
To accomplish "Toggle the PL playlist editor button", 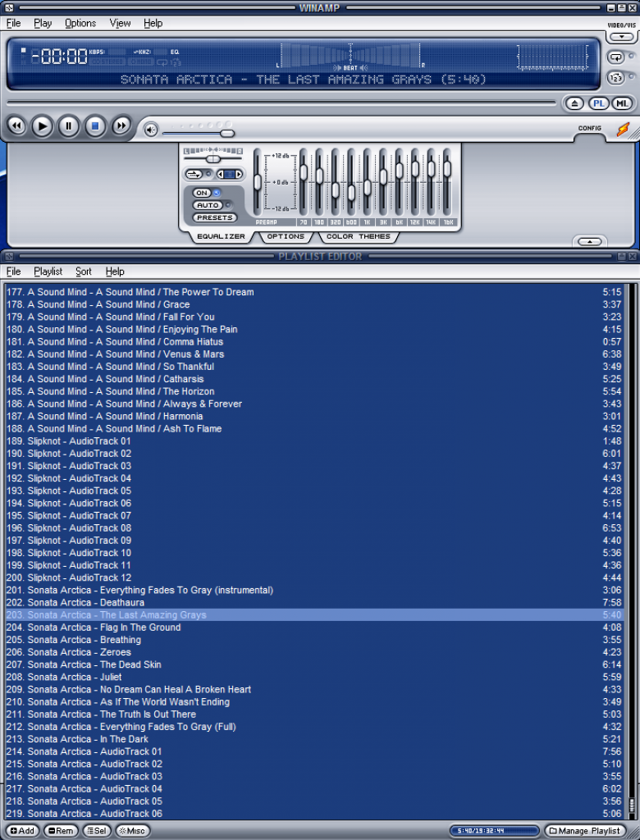I will 598,104.
